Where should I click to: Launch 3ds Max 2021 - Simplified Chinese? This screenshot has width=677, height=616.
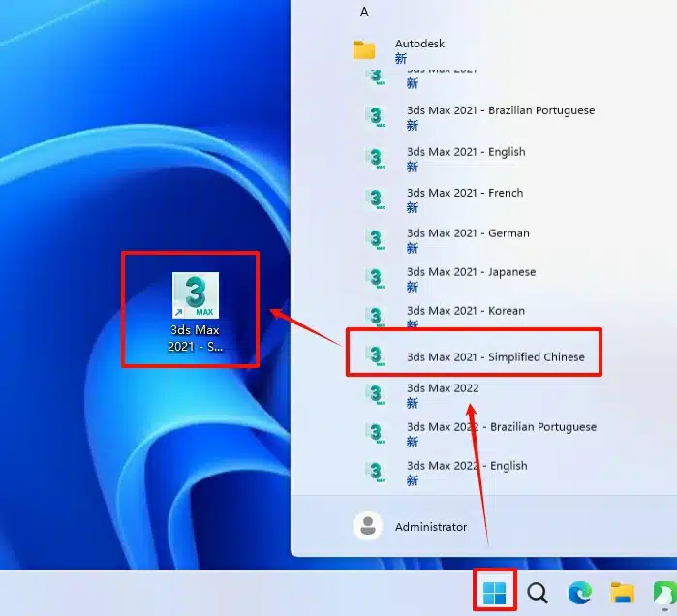pyautogui.click(x=495, y=356)
